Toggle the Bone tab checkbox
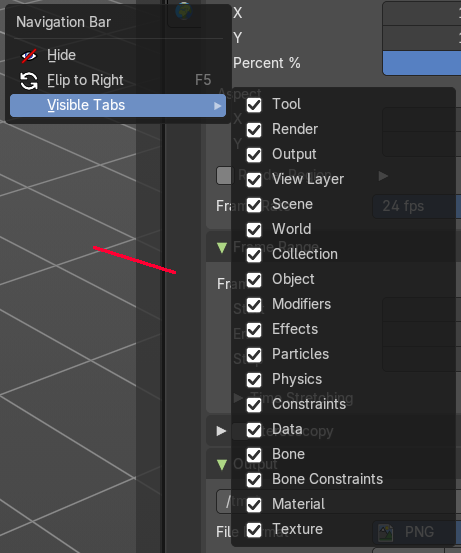Image resolution: width=461 pixels, height=553 pixels. click(254, 455)
